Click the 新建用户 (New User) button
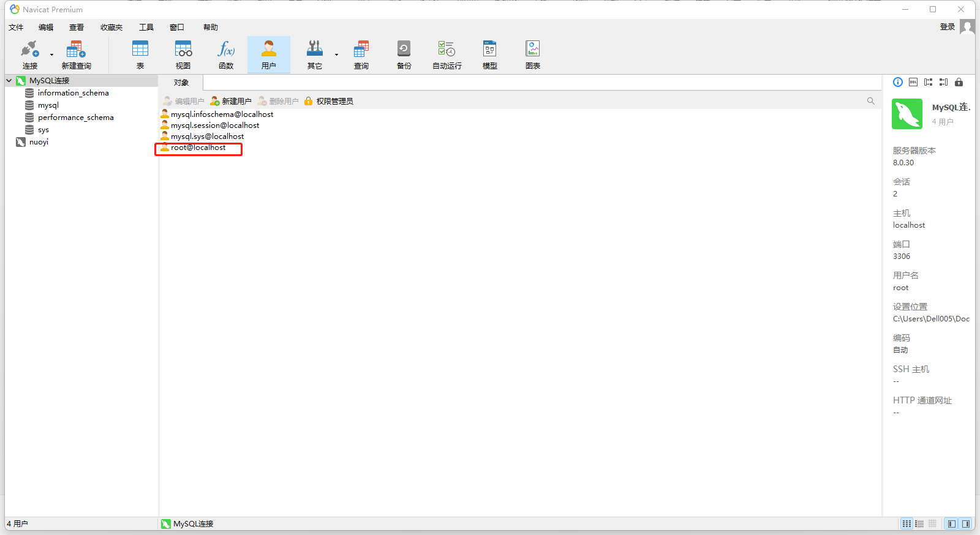This screenshot has width=980, height=535. 231,101
